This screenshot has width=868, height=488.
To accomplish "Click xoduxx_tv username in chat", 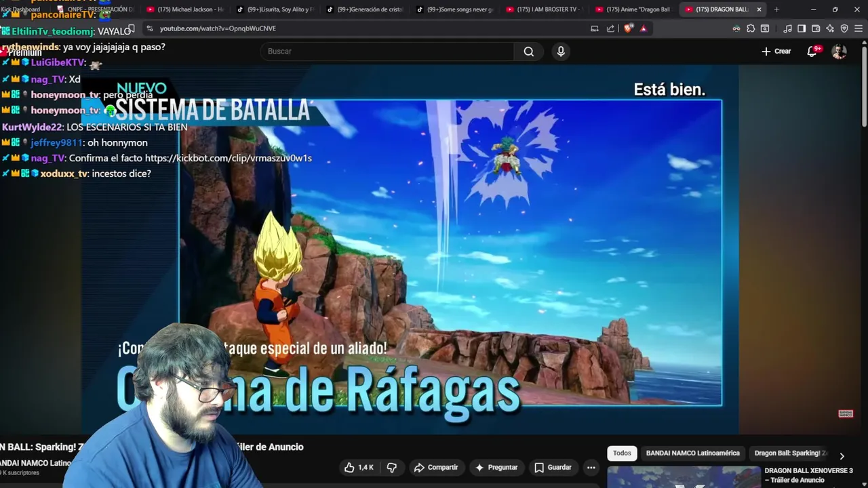I will 64,174.
